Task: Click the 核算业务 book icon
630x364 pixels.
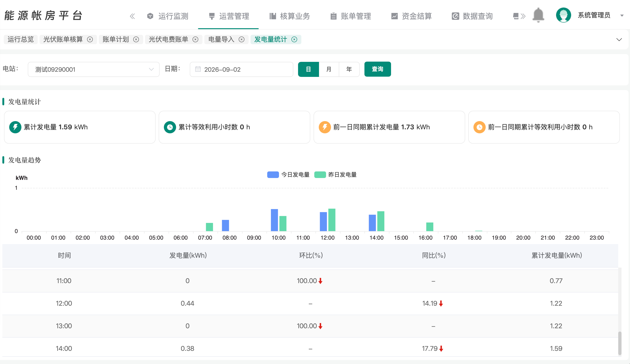Action: [x=273, y=16]
